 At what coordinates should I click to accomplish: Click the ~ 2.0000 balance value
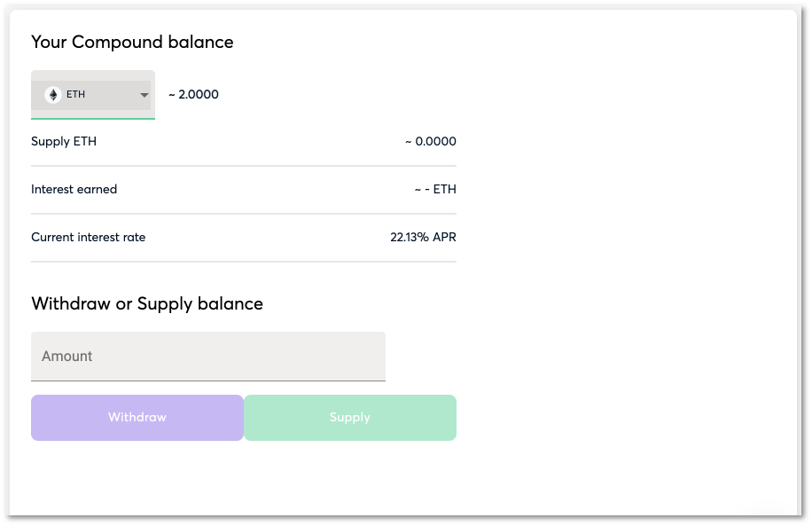click(x=193, y=94)
